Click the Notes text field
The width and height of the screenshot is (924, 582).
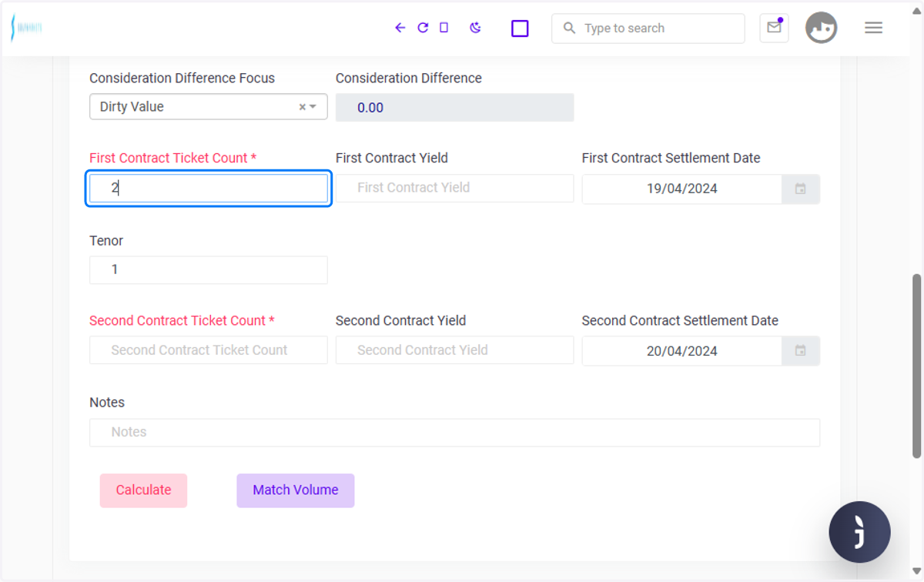pos(454,433)
